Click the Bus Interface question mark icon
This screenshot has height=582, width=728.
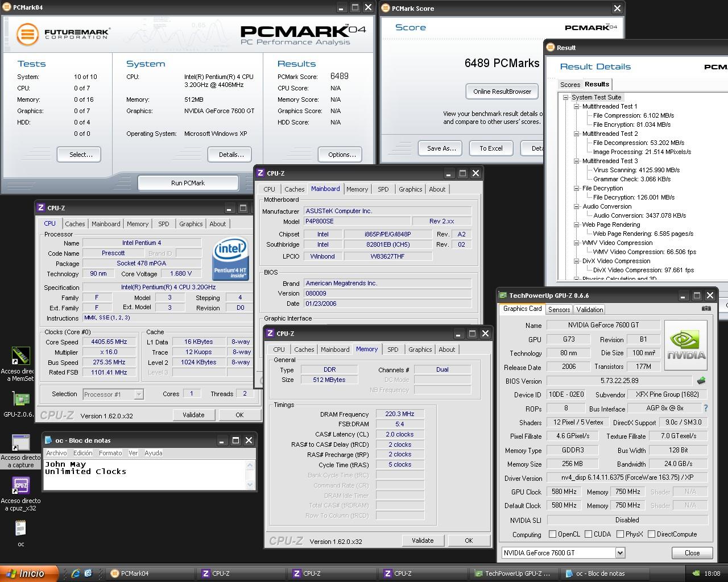pyautogui.click(x=706, y=408)
